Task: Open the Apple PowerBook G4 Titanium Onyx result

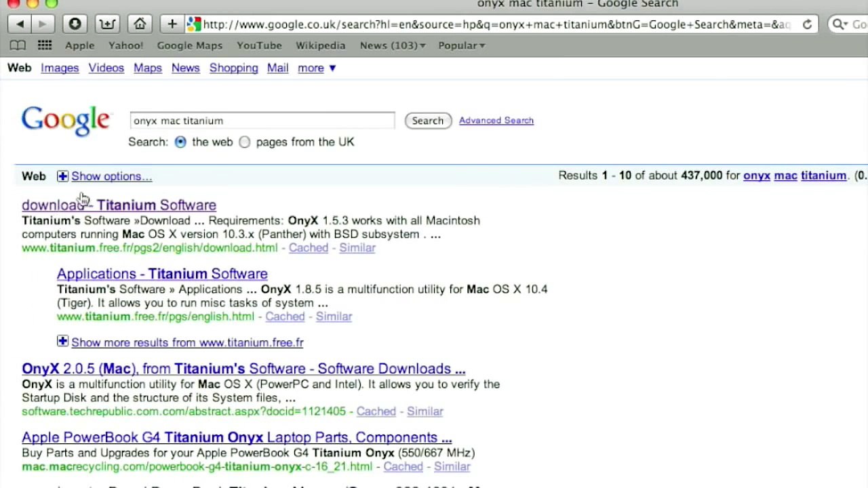Action: coord(237,437)
